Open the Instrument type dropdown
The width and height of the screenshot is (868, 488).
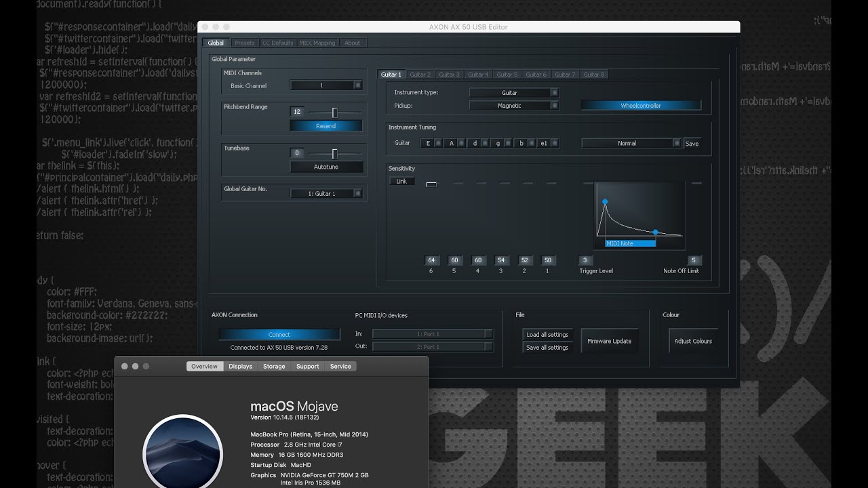click(513, 93)
